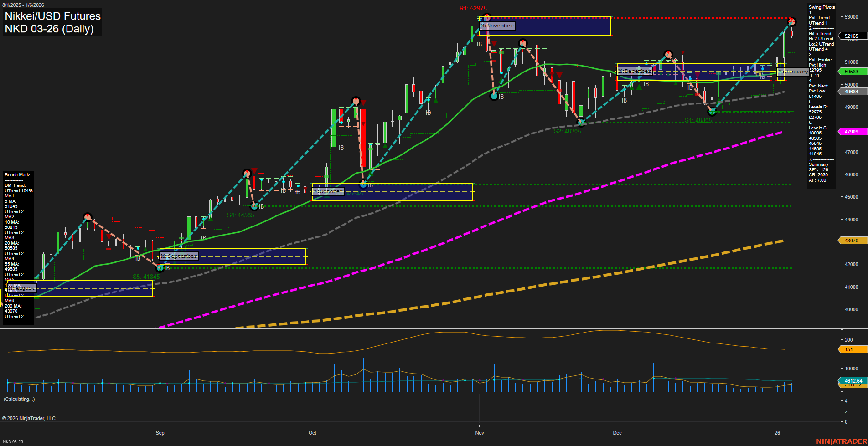
Task: Click the magenta 47909 price axis marker
Action: tap(852, 132)
